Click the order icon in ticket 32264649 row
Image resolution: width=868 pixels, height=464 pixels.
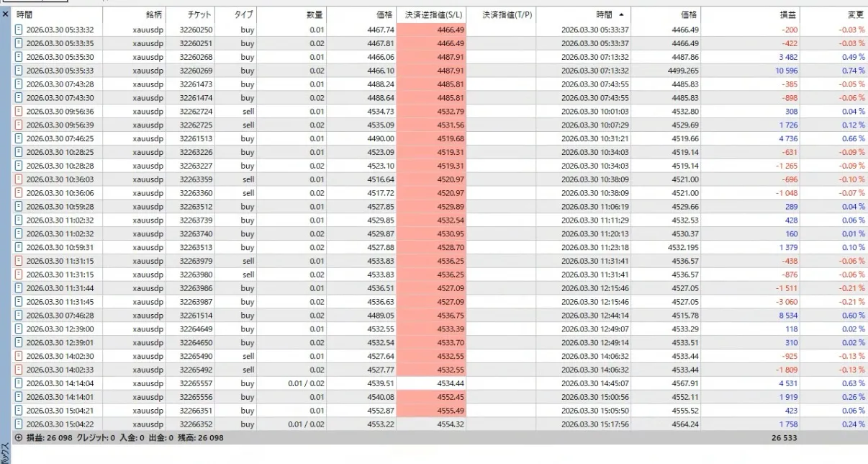click(19, 329)
